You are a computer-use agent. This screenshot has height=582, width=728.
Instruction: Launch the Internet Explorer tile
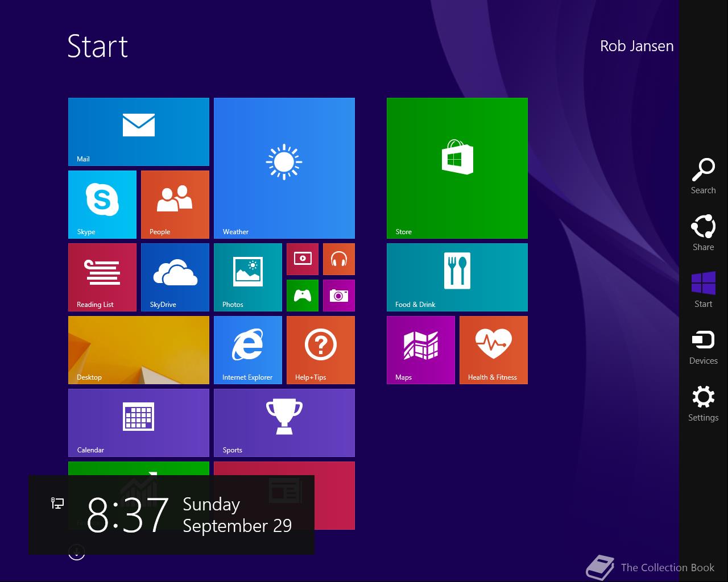(x=248, y=350)
